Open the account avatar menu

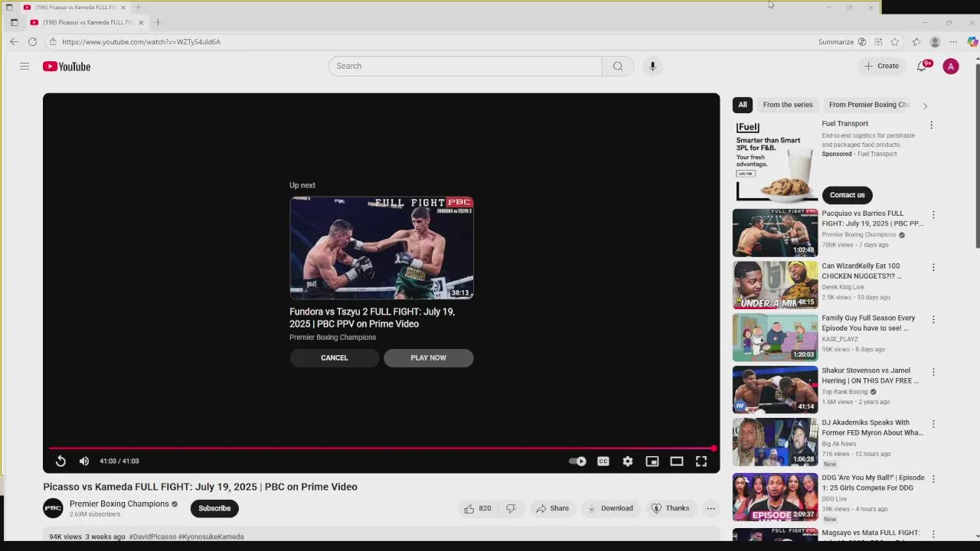coord(951,67)
